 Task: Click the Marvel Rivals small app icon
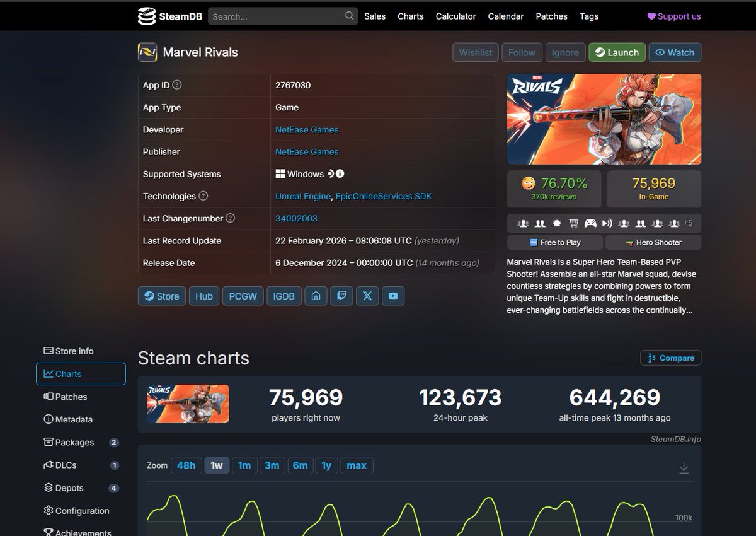pos(147,52)
